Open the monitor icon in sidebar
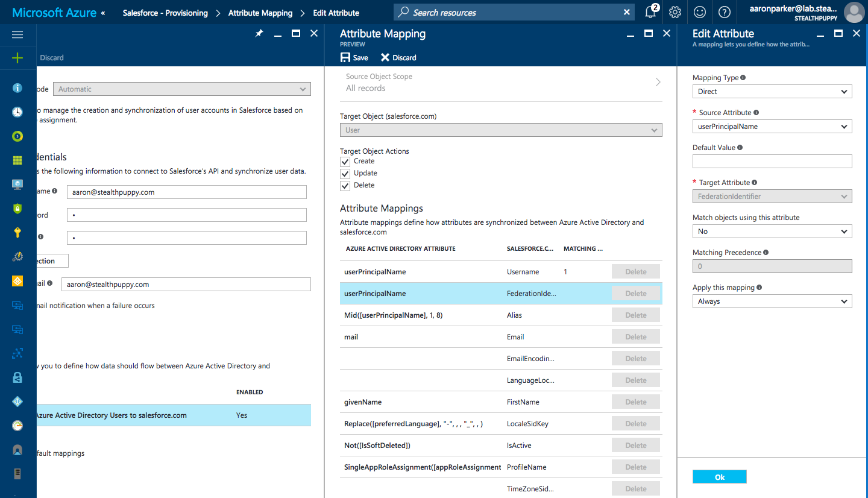Viewport: 868px width, 498px height. (x=17, y=184)
